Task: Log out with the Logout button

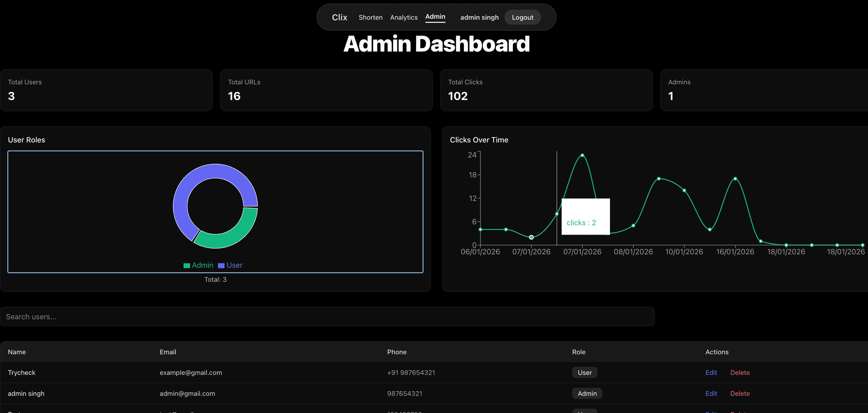Action: [x=522, y=17]
